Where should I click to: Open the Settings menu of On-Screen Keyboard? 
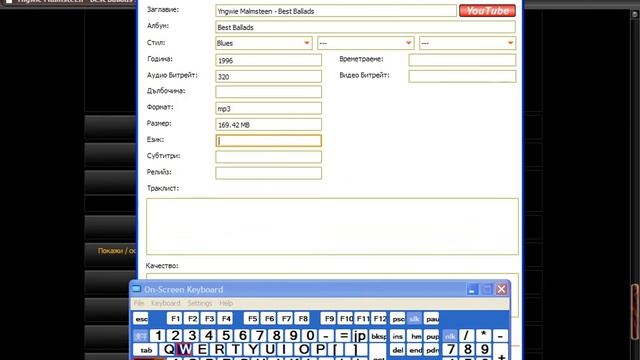tap(200, 303)
